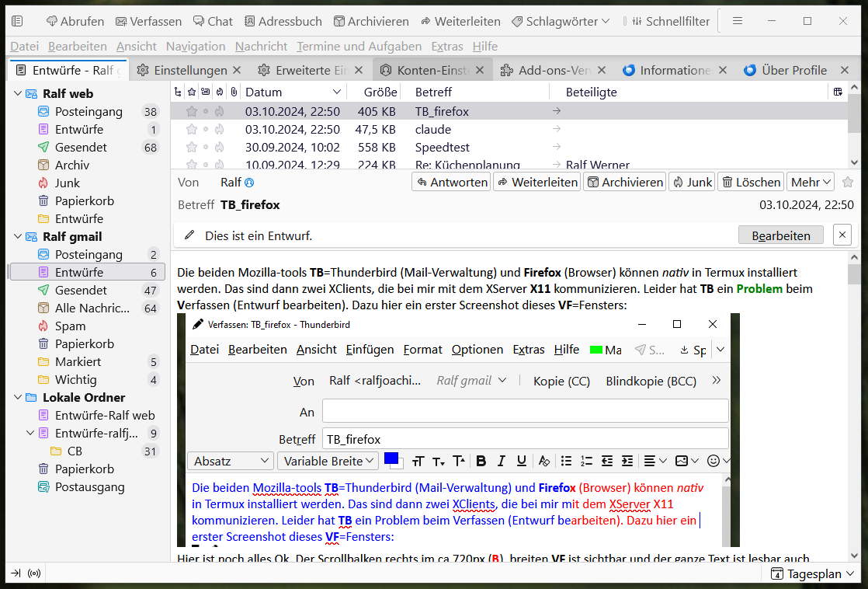Open the Mehr dropdown in message header

[811, 182]
